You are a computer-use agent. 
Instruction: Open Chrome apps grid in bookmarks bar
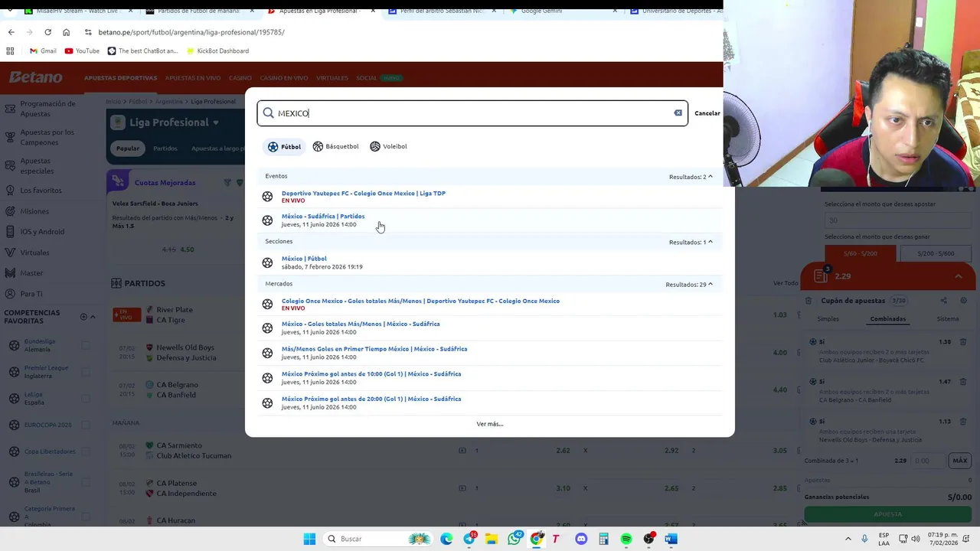(x=10, y=51)
